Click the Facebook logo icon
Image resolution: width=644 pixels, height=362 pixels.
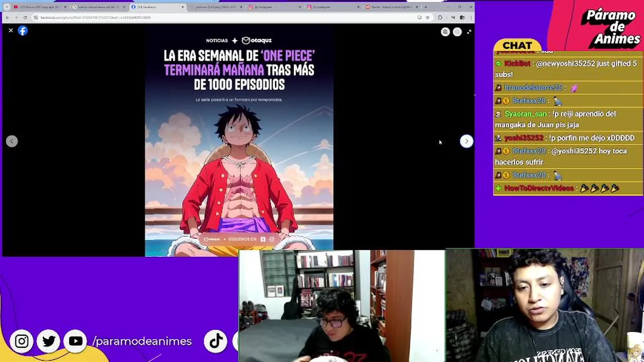[x=23, y=31]
